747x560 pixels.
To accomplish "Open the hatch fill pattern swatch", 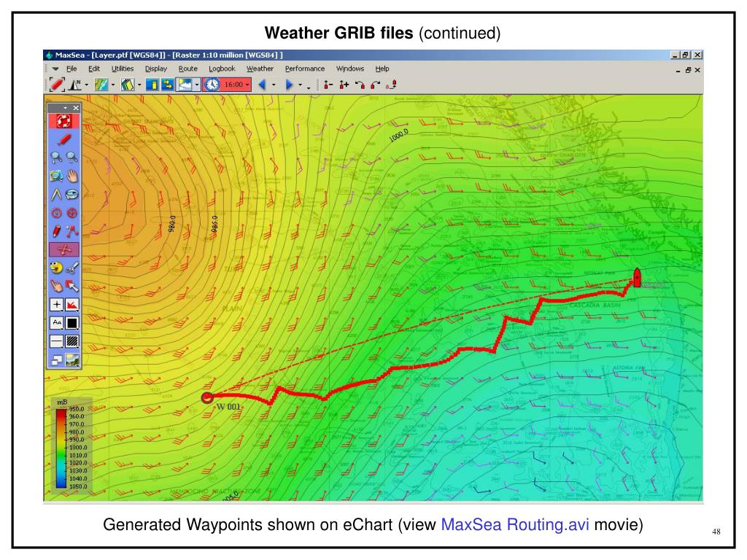I will click(72, 341).
